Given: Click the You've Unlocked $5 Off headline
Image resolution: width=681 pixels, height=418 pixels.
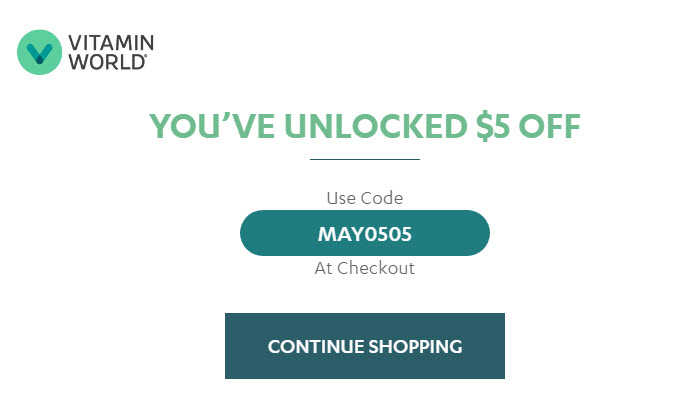Looking at the screenshot, I should click(x=365, y=126).
